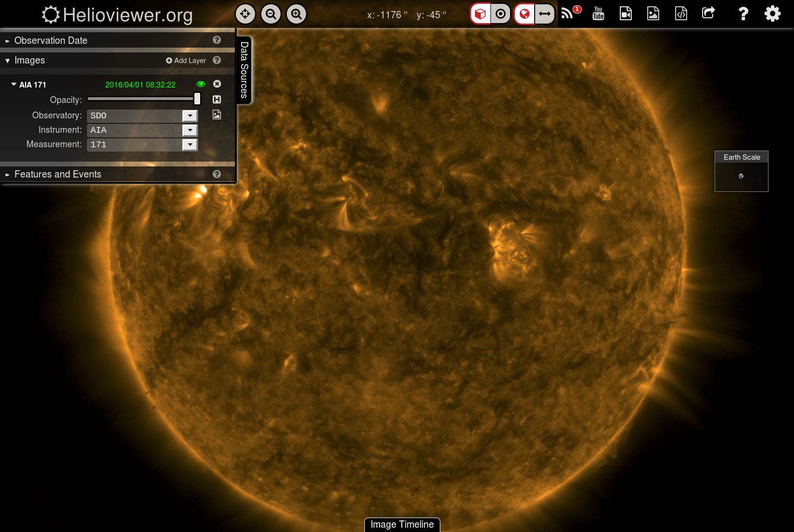Toggle the 2D circle view mode

500,14
